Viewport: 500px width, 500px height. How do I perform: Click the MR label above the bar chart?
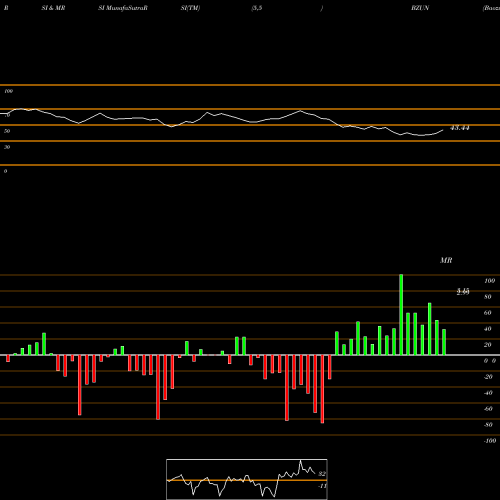[x=446, y=260]
